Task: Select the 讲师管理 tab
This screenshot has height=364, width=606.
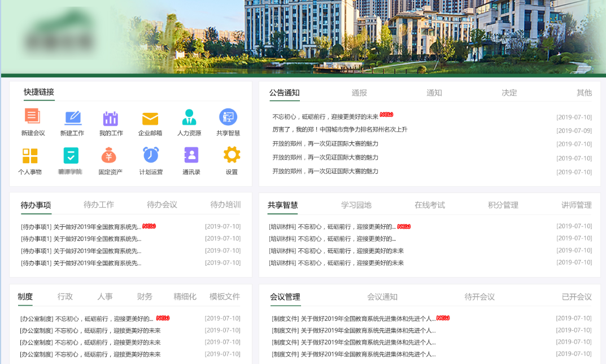Action: pos(576,205)
